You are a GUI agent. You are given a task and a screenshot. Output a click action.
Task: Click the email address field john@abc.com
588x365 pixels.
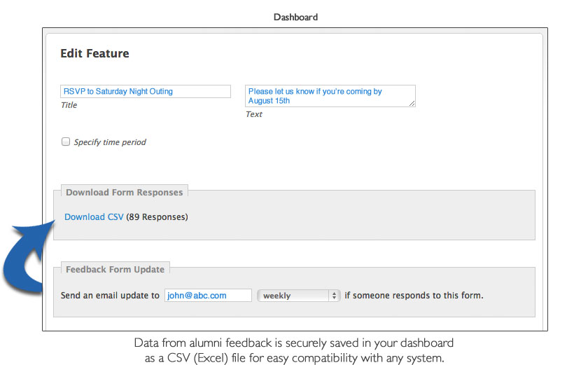(208, 296)
